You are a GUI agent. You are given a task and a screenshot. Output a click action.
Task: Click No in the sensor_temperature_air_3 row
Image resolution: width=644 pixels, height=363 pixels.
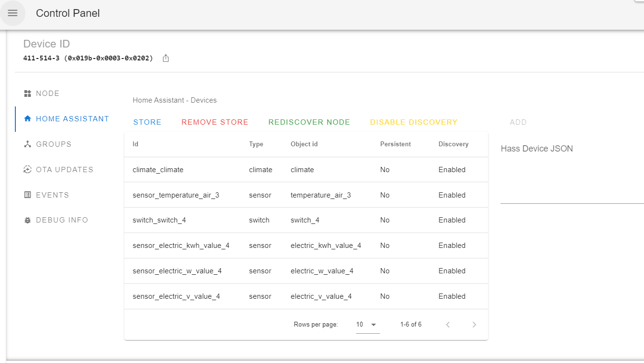385,195
